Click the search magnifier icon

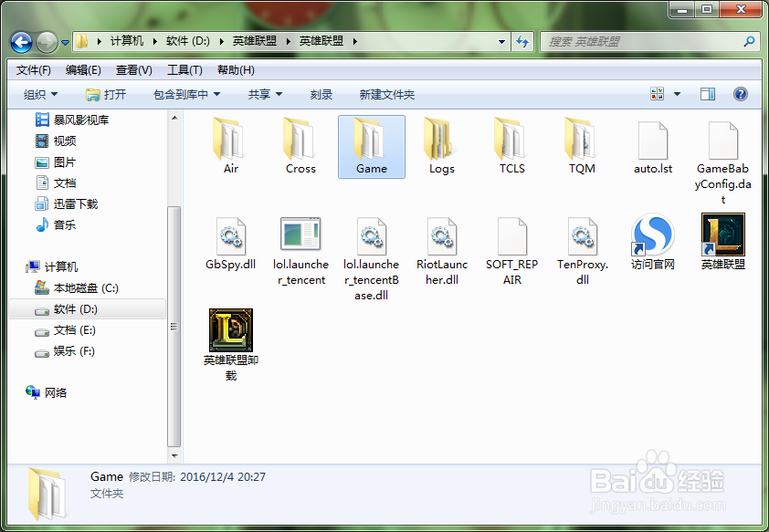(x=748, y=42)
